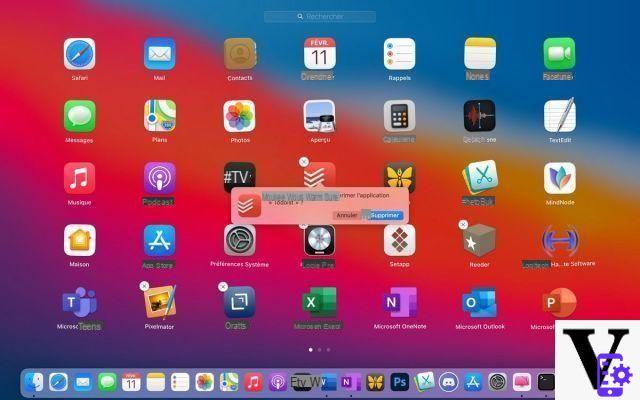This screenshot has height=400, width=640.
Task: Launch Plans maps app in Launchpad grid
Action: [160, 116]
